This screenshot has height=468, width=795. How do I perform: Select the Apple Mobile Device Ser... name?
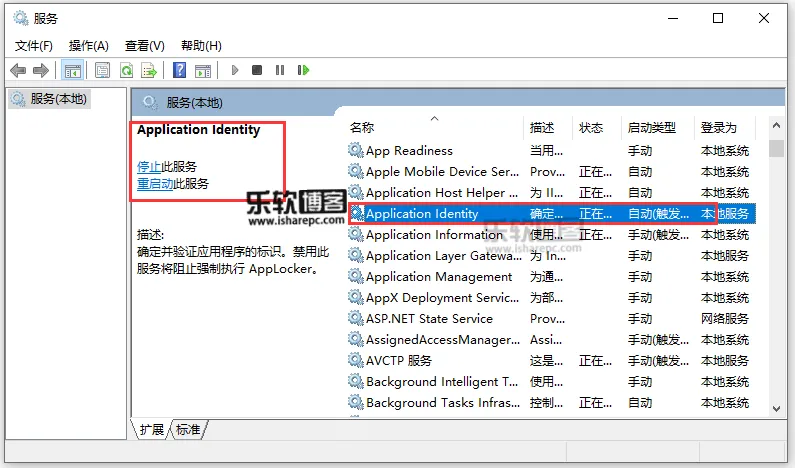pyautogui.click(x=442, y=171)
